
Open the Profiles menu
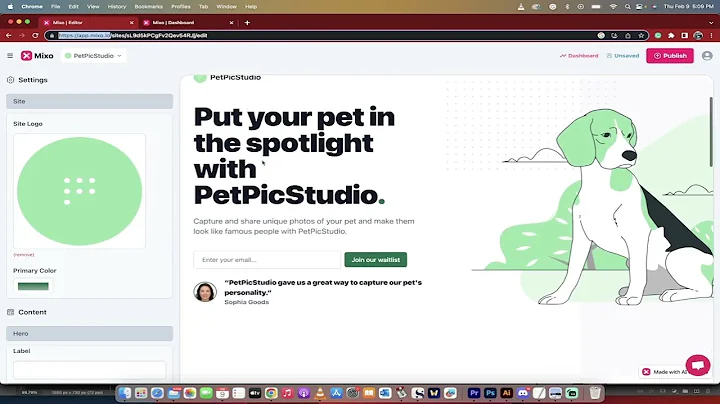click(181, 7)
